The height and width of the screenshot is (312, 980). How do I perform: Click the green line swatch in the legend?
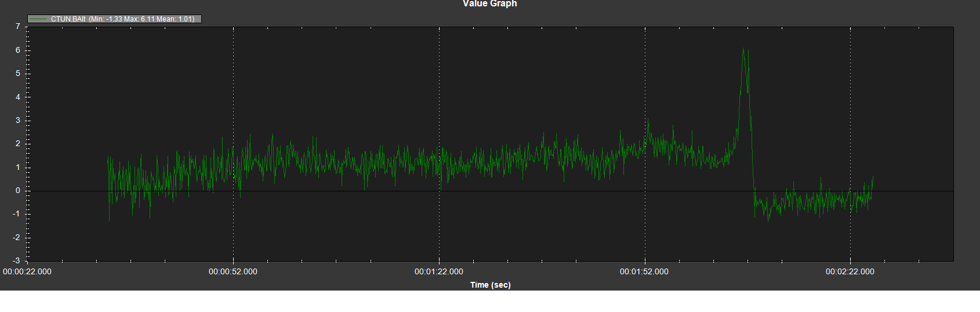pos(38,19)
